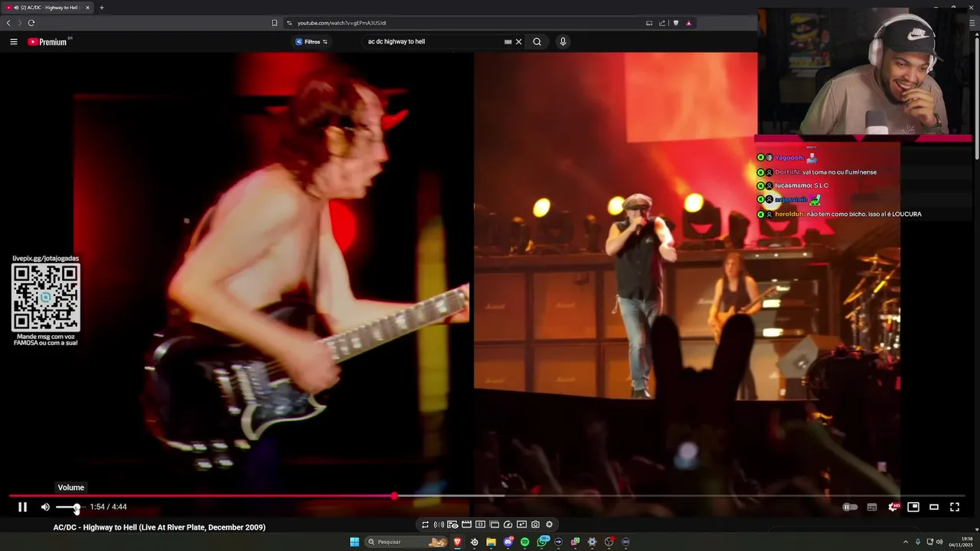The width and height of the screenshot is (980, 551).
Task: Click the cast/media icon in the address bar
Action: point(649,23)
